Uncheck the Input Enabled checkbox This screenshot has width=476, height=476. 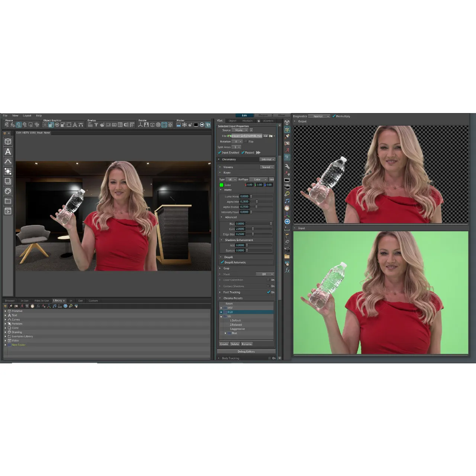(x=219, y=152)
